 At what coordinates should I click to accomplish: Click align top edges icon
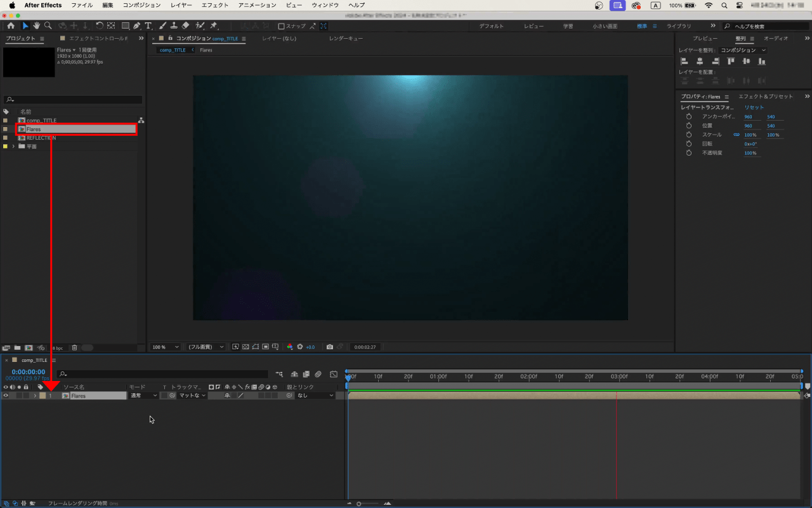731,61
